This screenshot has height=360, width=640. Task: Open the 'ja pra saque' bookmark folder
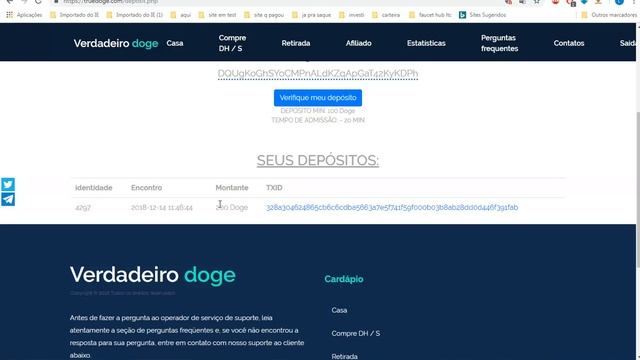point(311,15)
